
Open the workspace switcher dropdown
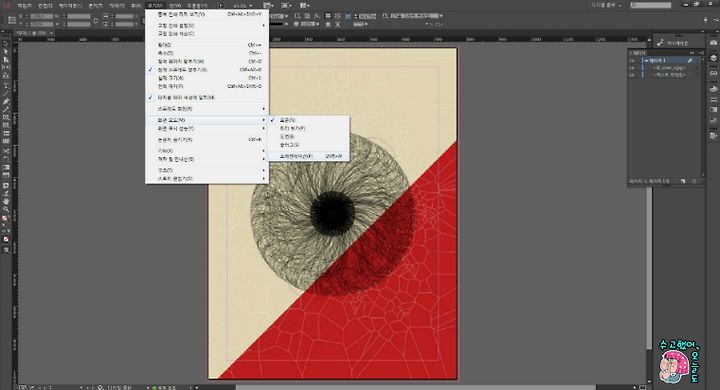pos(607,5)
